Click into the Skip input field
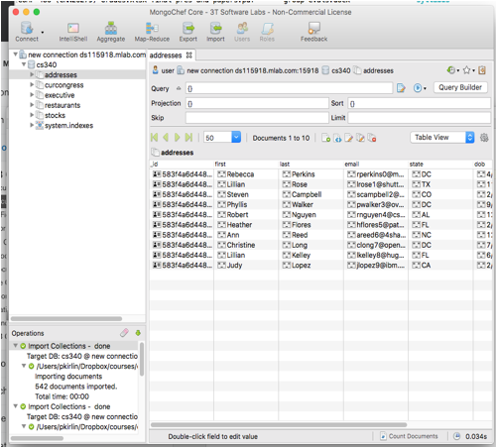Image resolution: width=497 pixels, height=448 pixels. tap(257, 118)
